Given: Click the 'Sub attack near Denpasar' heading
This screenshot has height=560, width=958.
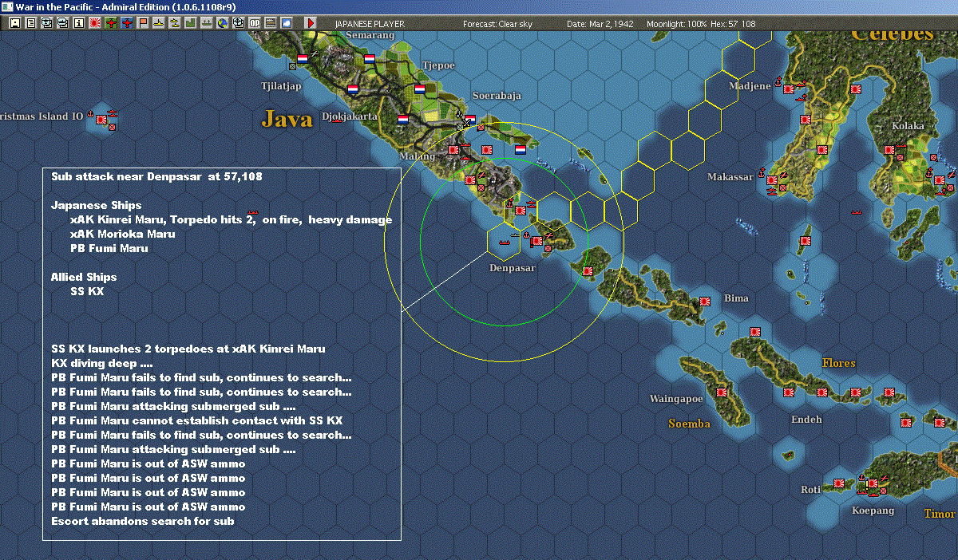Looking at the screenshot, I should 156,177.
